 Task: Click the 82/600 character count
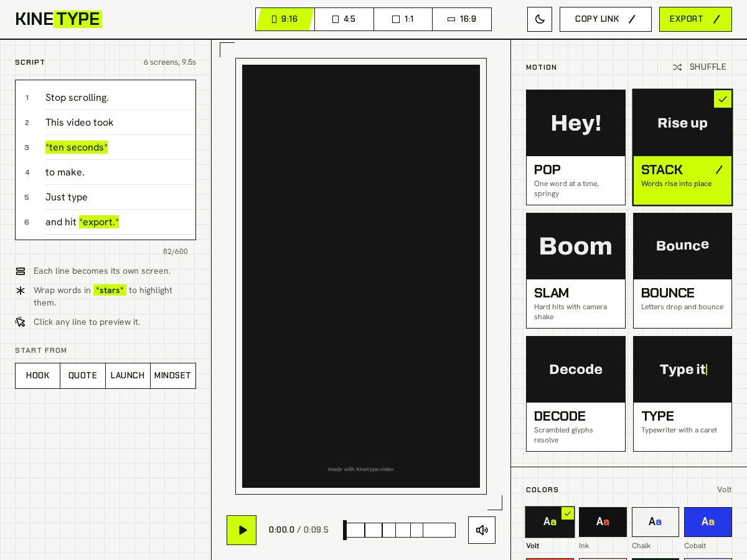pyautogui.click(x=175, y=251)
